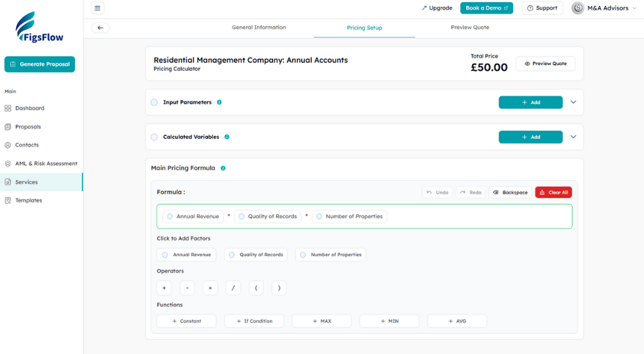Add an If Condition function
644x354 pixels.
[254, 321]
